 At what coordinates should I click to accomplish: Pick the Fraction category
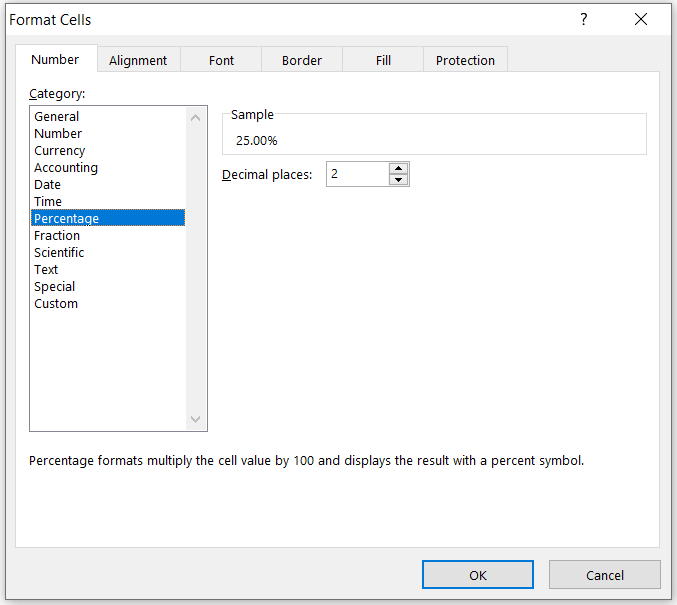click(108, 235)
